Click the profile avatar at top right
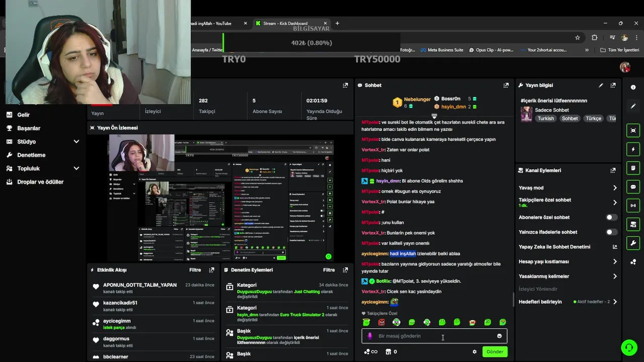 625,67
